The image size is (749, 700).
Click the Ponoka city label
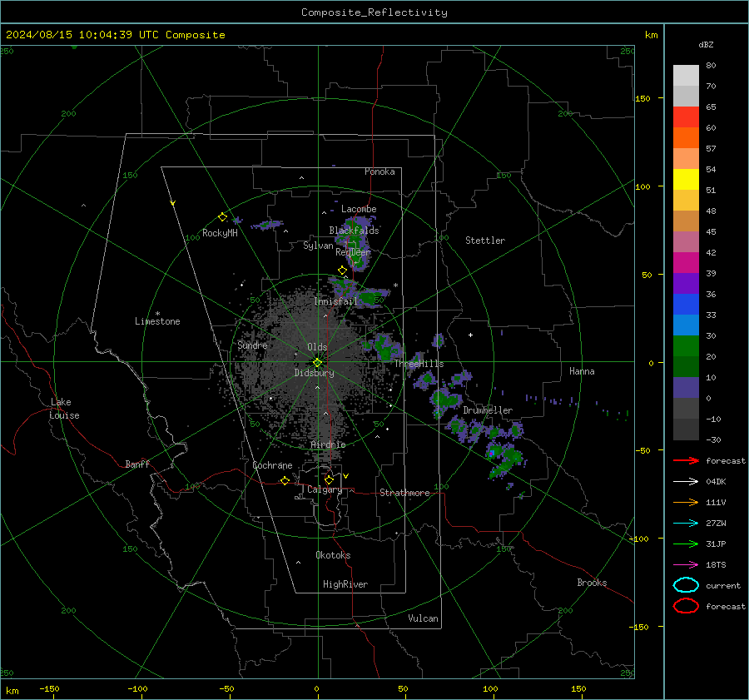(x=379, y=171)
